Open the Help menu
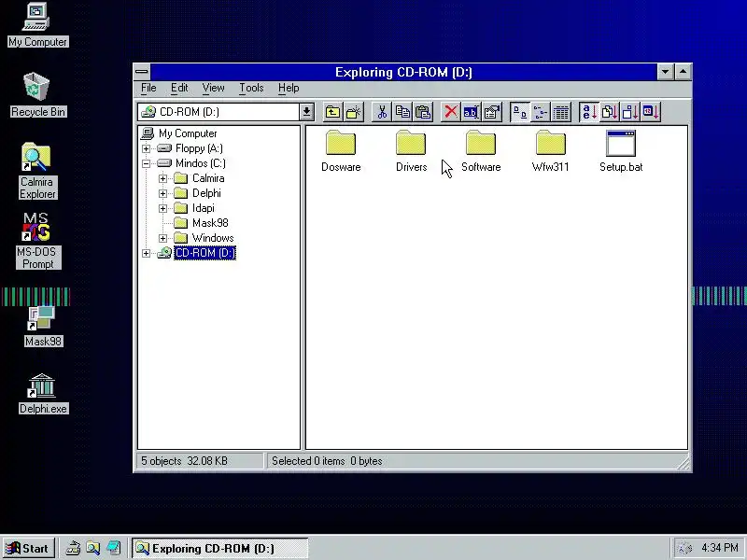The width and height of the screenshot is (747, 560). click(289, 88)
